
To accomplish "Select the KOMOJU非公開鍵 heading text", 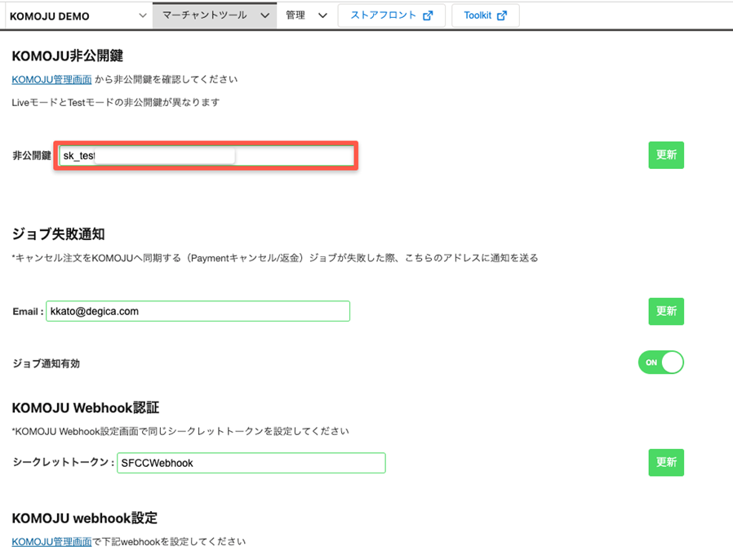I will pyautogui.click(x=67, y=56).
